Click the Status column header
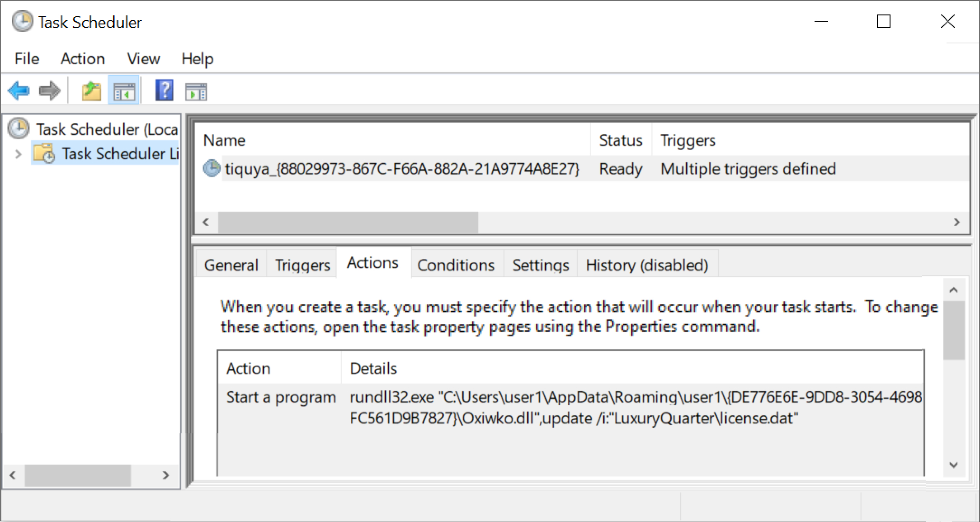This screenshot has width=980, height=522. click(x=621, y=140)
